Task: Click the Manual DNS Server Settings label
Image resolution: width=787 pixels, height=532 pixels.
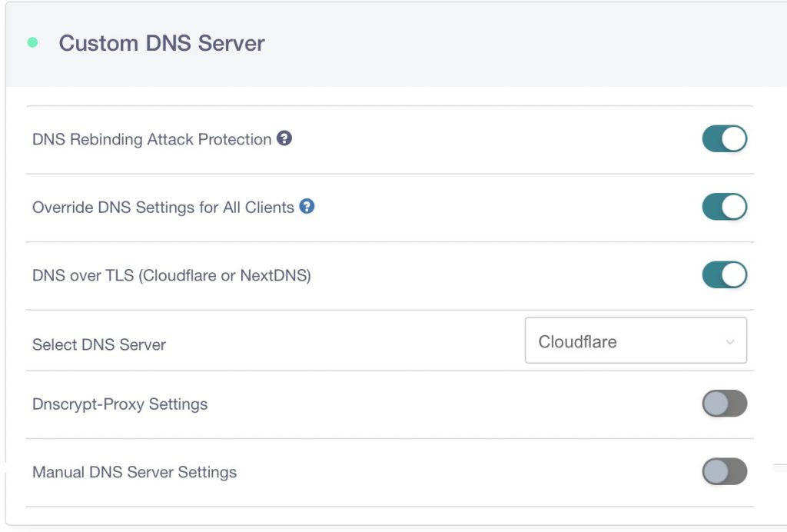Action: pos(134,472)
